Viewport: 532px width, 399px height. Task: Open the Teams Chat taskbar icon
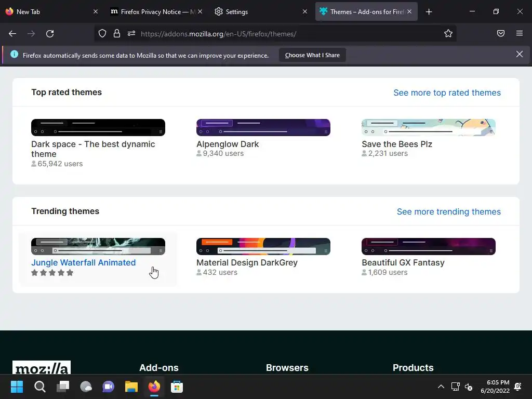(108, 387)
